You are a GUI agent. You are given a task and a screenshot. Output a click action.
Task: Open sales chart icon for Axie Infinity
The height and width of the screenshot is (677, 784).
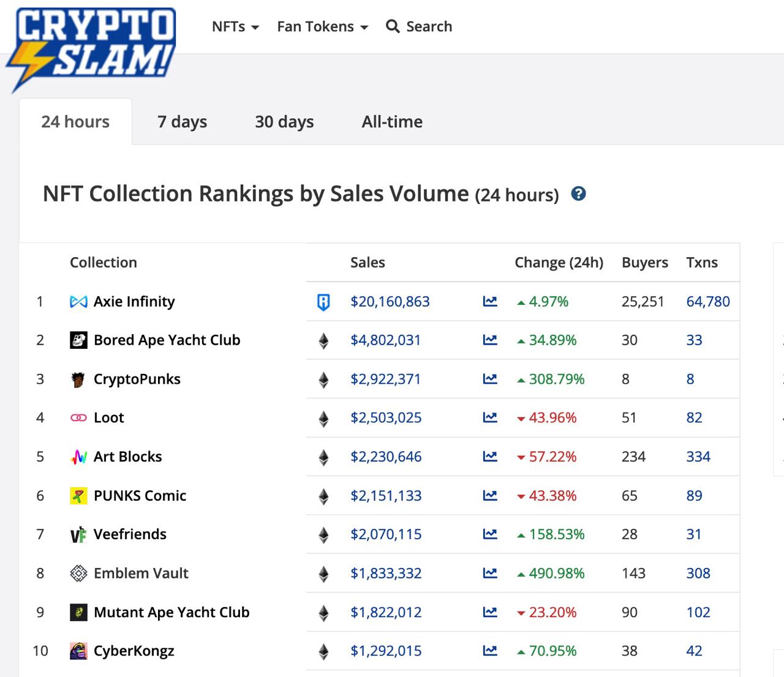click(490, 301)
